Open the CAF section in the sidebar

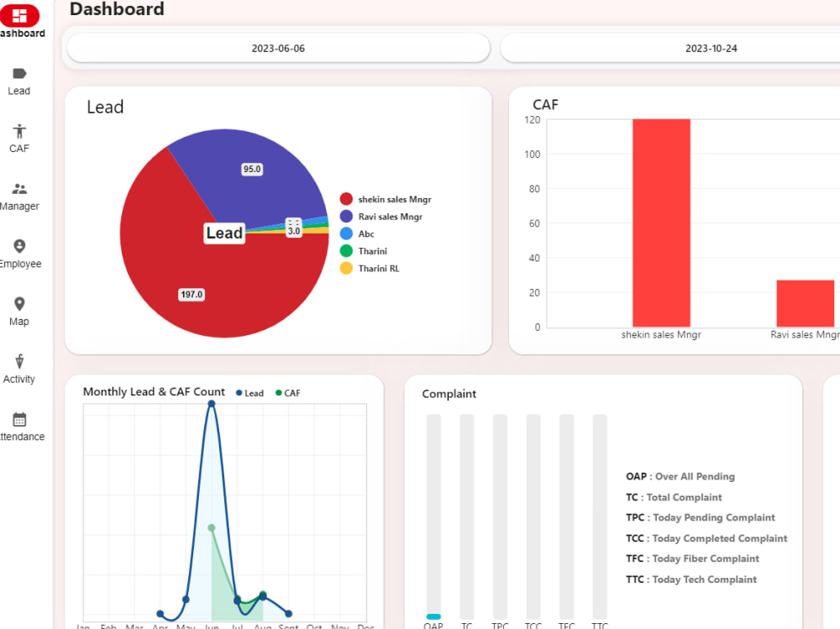click(18, 139)
